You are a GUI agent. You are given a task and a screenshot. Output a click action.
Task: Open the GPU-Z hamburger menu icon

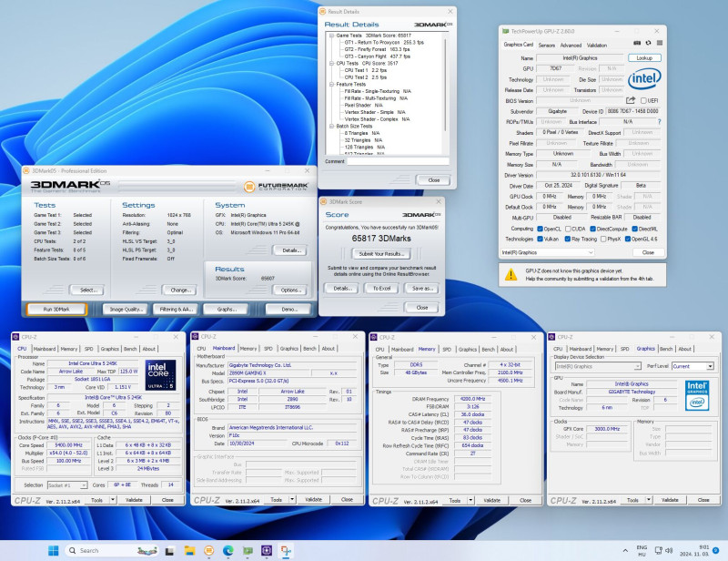[659, 43]
